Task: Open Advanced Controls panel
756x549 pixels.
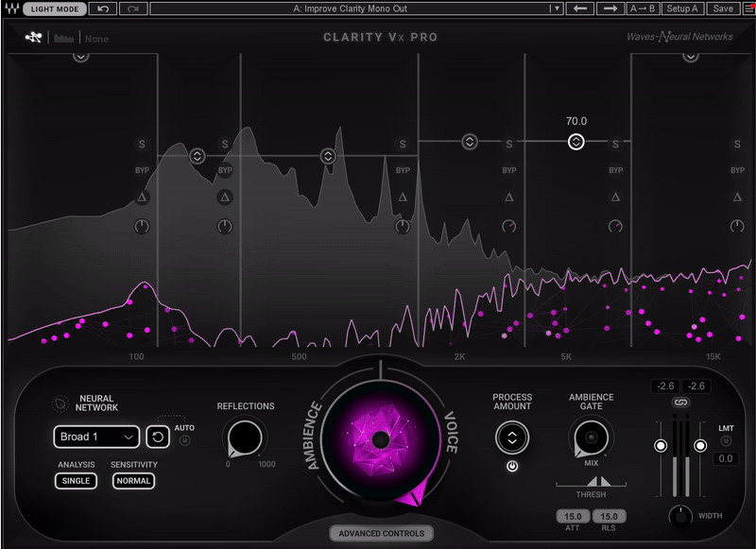Action: [382, 534]
